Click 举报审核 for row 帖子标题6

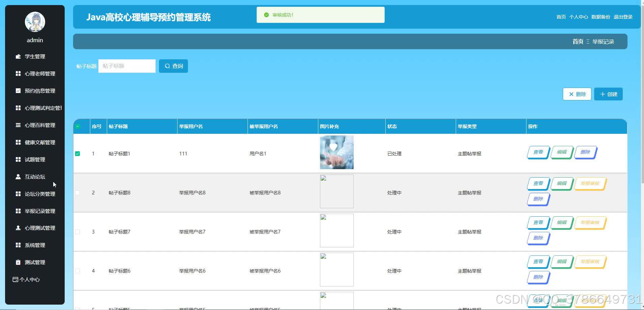point(590,261)
